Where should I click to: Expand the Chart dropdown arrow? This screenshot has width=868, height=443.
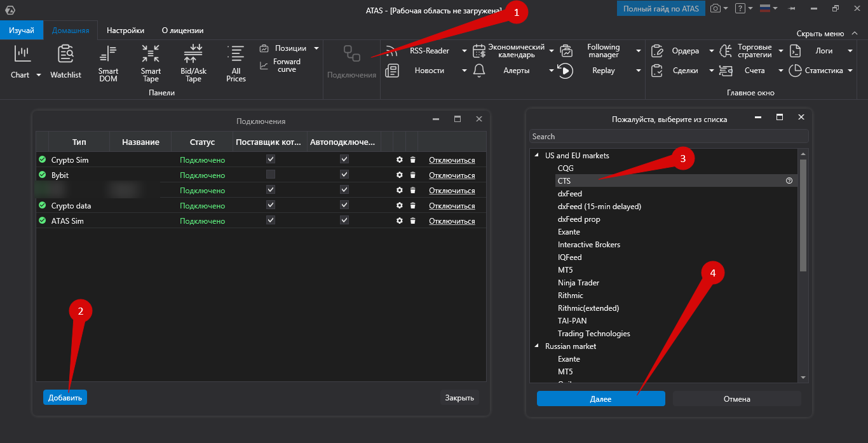pyautogui.click(x=38, y=75)
